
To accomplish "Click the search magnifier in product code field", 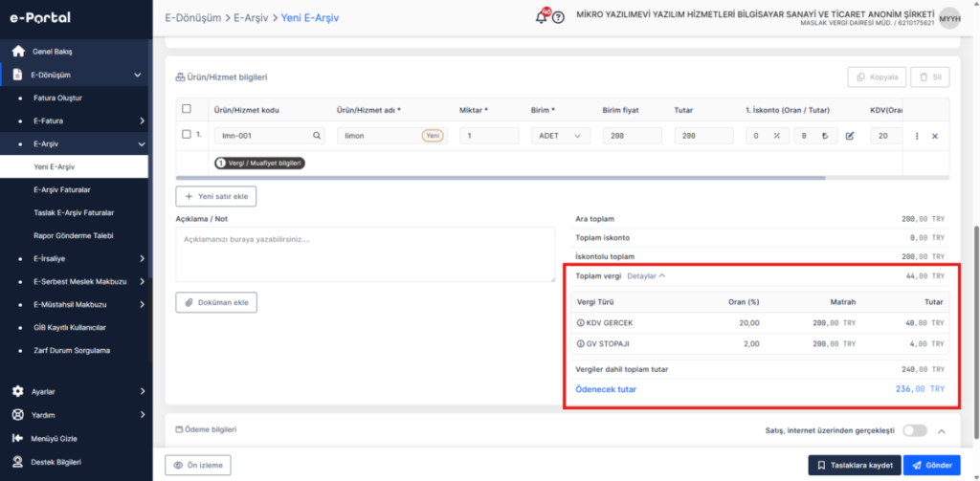I will 317,136.
